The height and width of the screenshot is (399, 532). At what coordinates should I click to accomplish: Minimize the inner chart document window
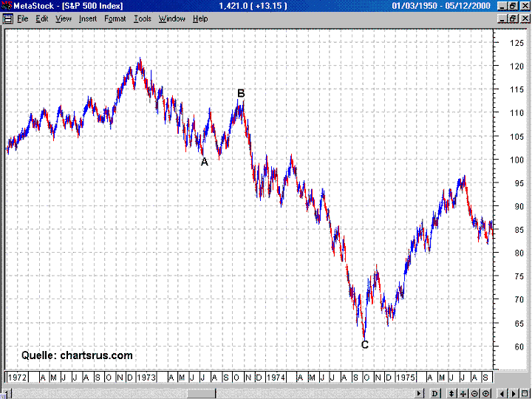503,18
